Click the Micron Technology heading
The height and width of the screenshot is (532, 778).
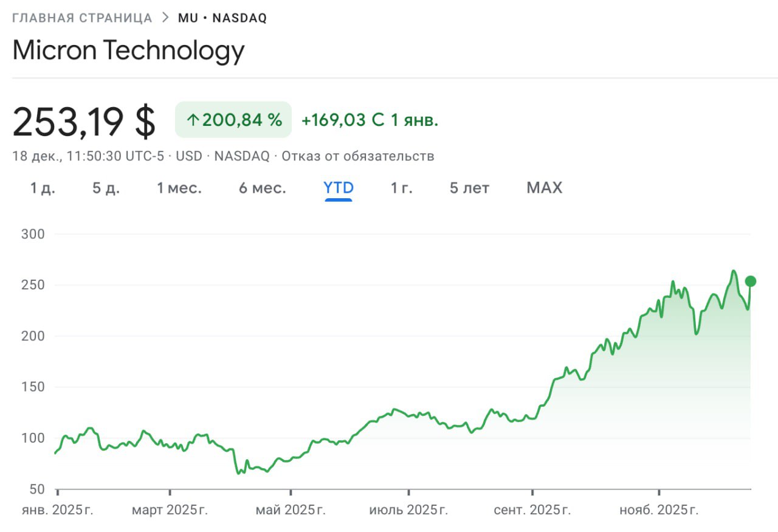tap(128, 50)
